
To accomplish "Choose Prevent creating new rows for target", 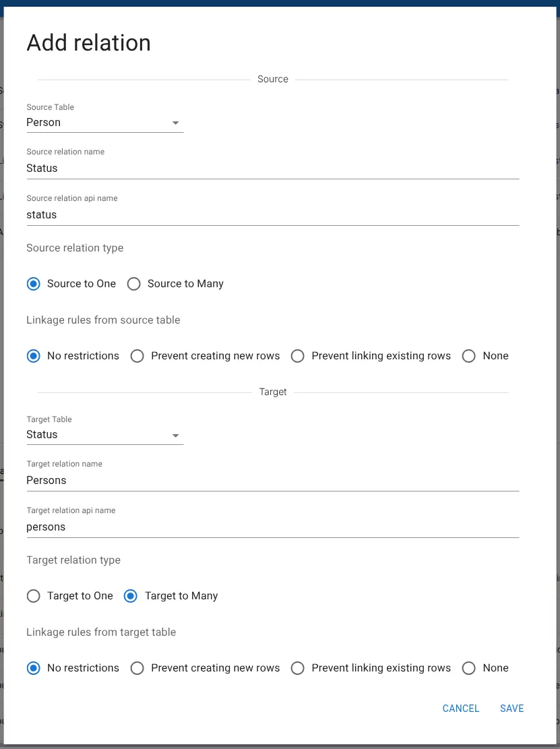I will pos(137,668).
